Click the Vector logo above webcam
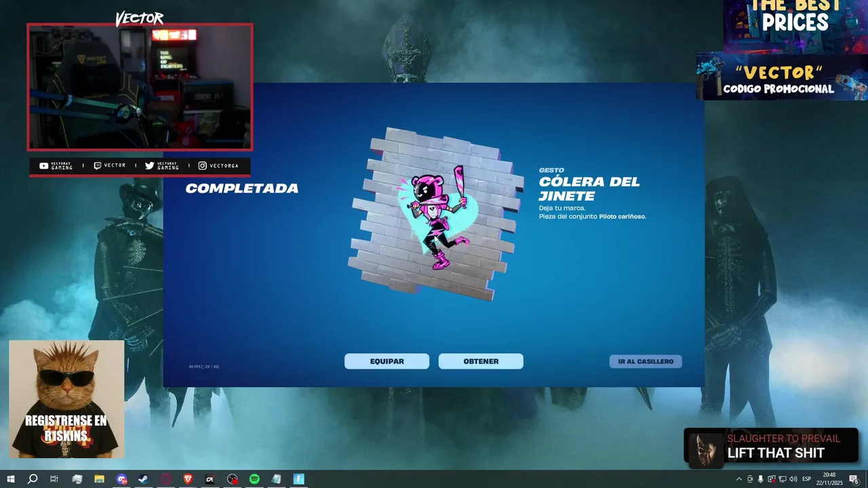Screen dimensions: 868x488 pos(139,18)
